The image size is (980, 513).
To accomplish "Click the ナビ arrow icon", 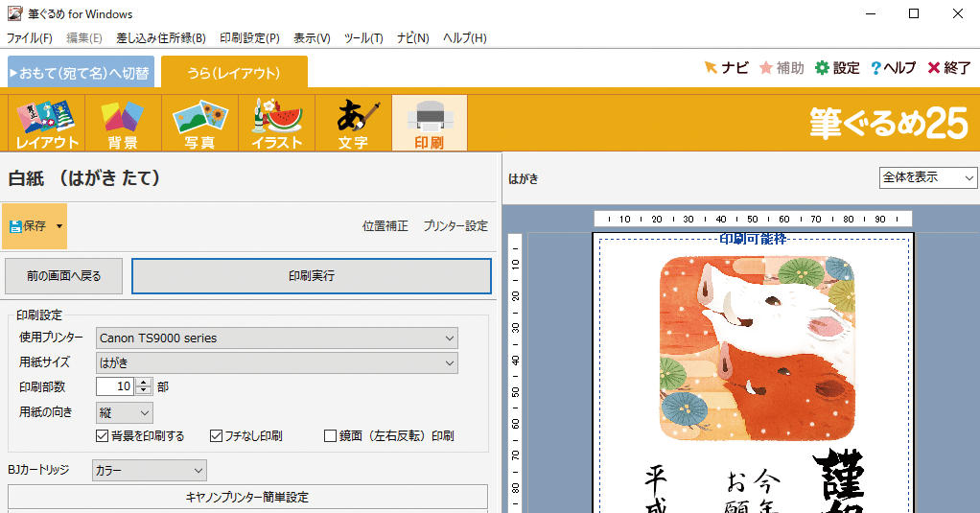I will pyautogui.click(x=711, y=67).
